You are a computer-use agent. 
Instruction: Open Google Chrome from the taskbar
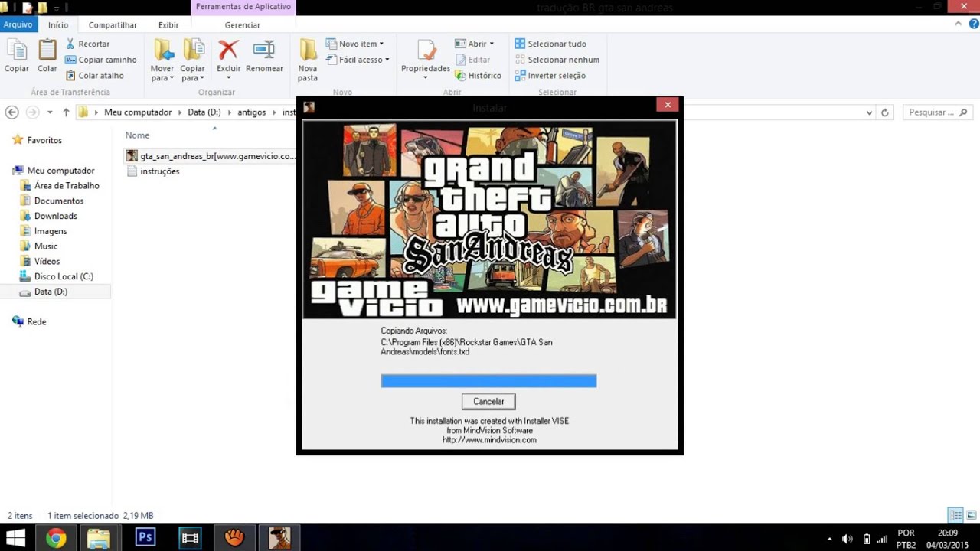(56, 538)
